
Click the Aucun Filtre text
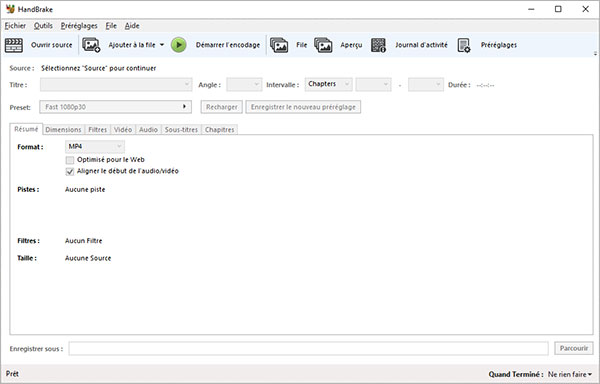[83, 241]
